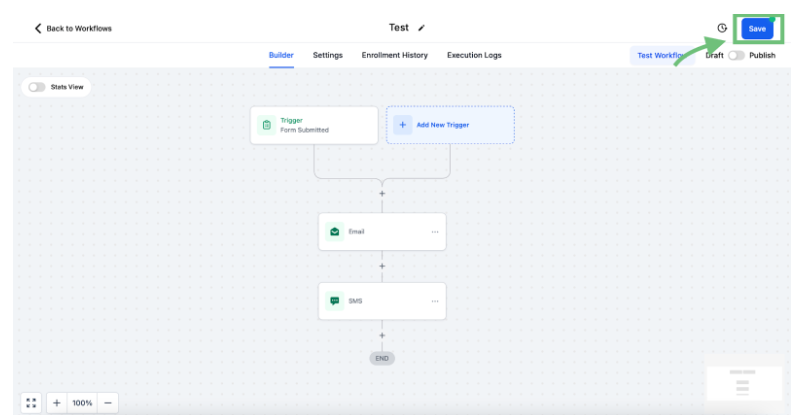This screenshot has width=803, height=415.
Task: Click the Test Workflow button
Action: [x=662, y=55]
